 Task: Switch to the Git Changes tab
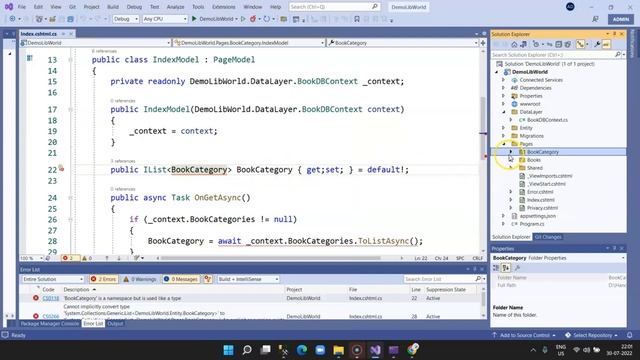548,237
